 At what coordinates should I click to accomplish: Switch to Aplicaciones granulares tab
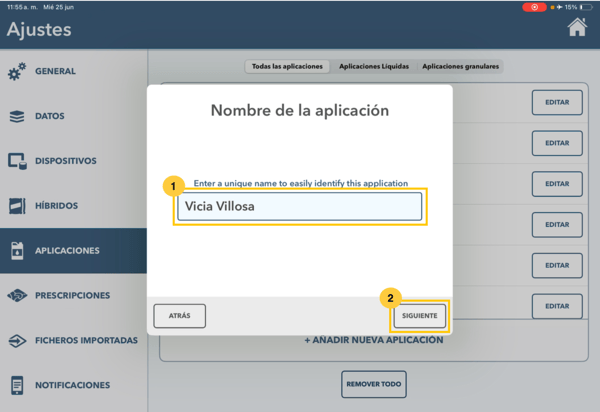click(x=460, y=67)
